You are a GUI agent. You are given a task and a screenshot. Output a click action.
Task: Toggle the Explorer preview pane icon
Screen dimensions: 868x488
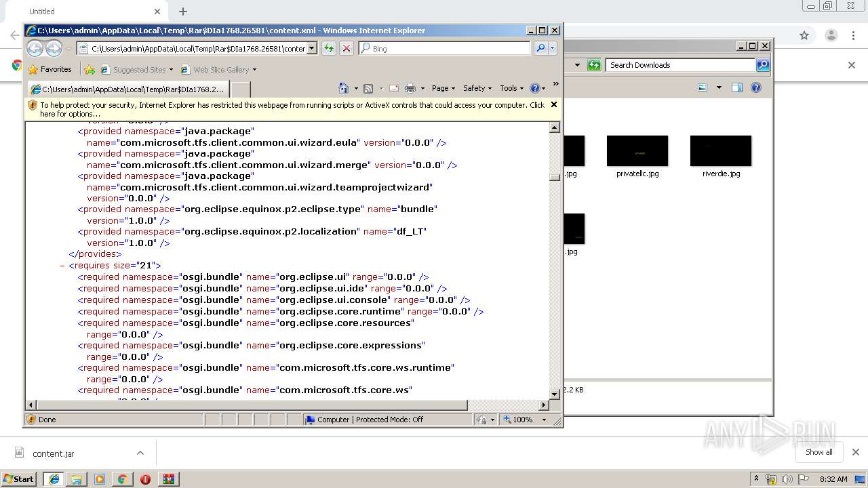tap(737, 87)
